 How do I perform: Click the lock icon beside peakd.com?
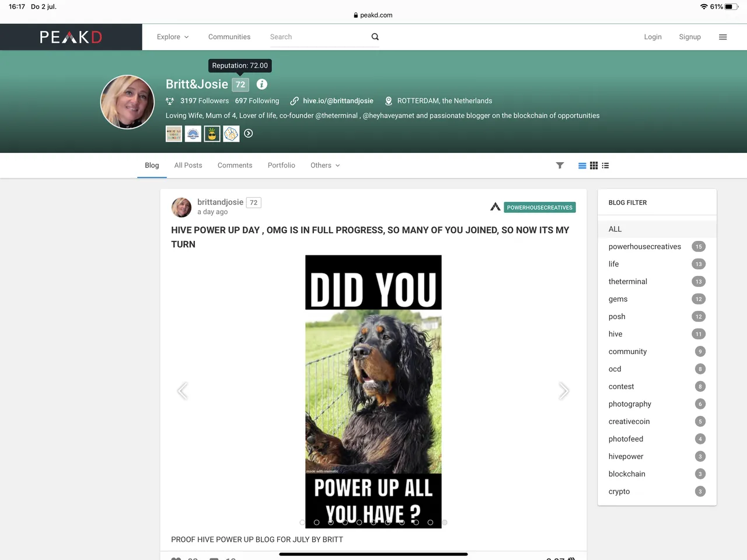click(x=356, y=15)
